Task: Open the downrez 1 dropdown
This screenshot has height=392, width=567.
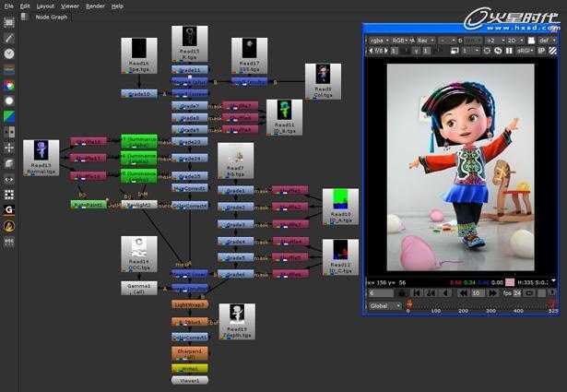Action: 470,51
